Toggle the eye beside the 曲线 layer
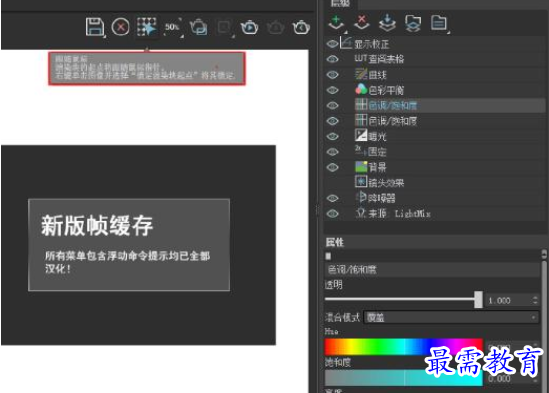Viewport: 549px width, 393px height. tap(332, 75)
